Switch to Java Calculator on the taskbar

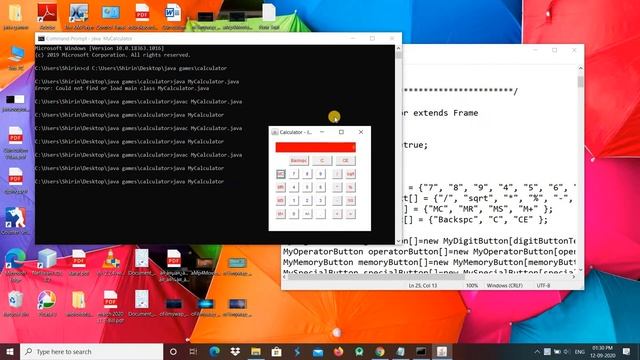click(x=442, y=351)
